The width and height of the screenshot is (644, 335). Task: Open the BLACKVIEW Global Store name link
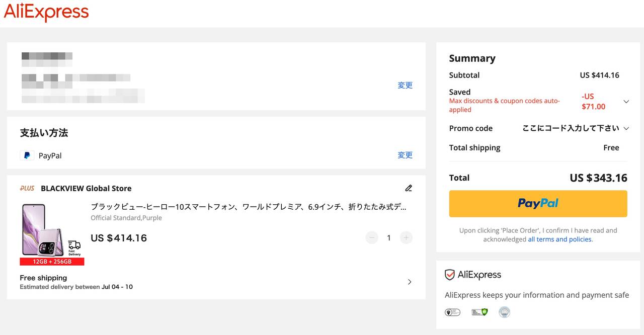click(x=86, y=188)
